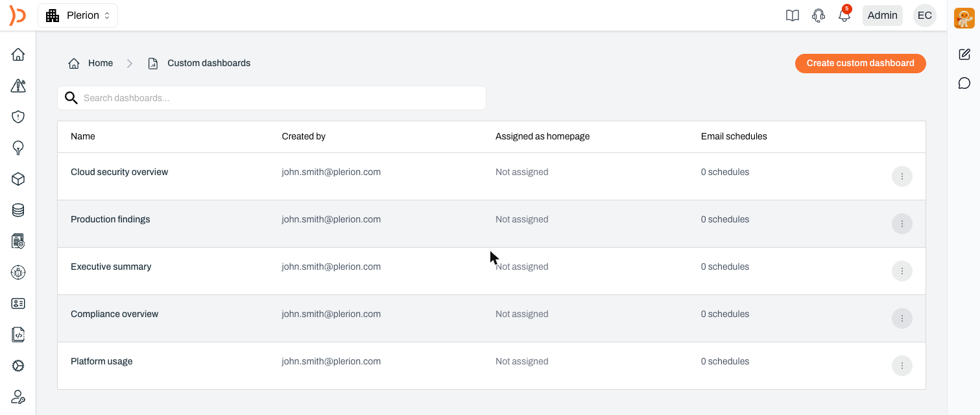980x415 pixels.
Task: Open actions menu for Production findings
Action: click(x=902, y=224)
